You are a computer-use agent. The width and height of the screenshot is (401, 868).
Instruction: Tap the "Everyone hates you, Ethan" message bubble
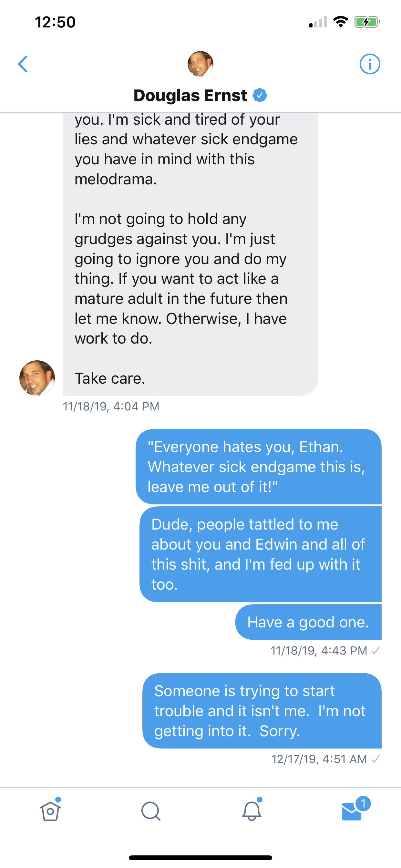(259, 467)
